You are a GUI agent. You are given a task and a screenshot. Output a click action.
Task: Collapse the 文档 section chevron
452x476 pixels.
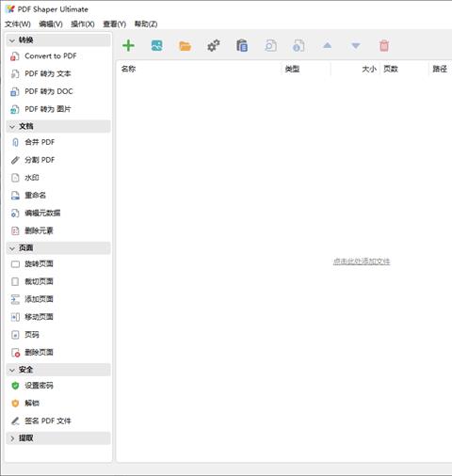point(12,127)
